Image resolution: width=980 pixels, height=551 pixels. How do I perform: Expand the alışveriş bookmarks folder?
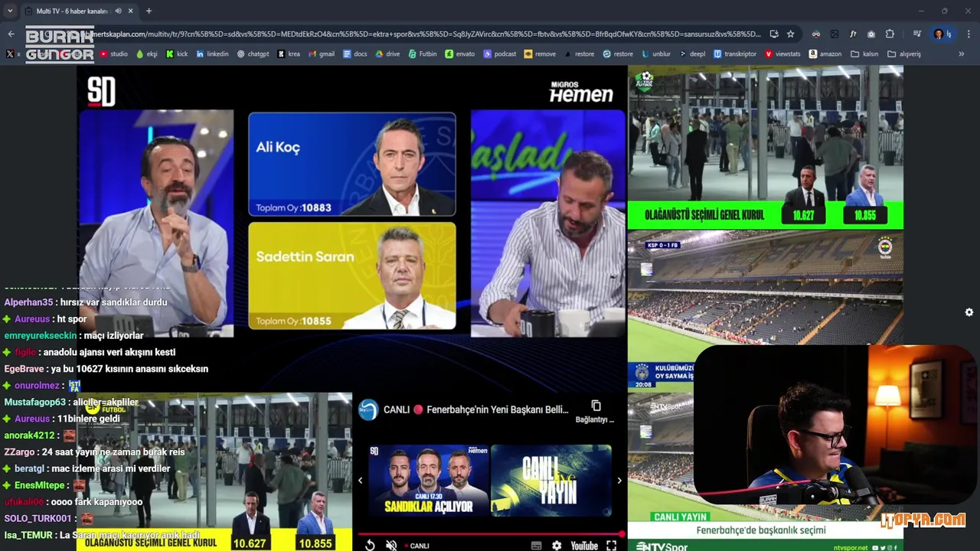pos(903,54)
